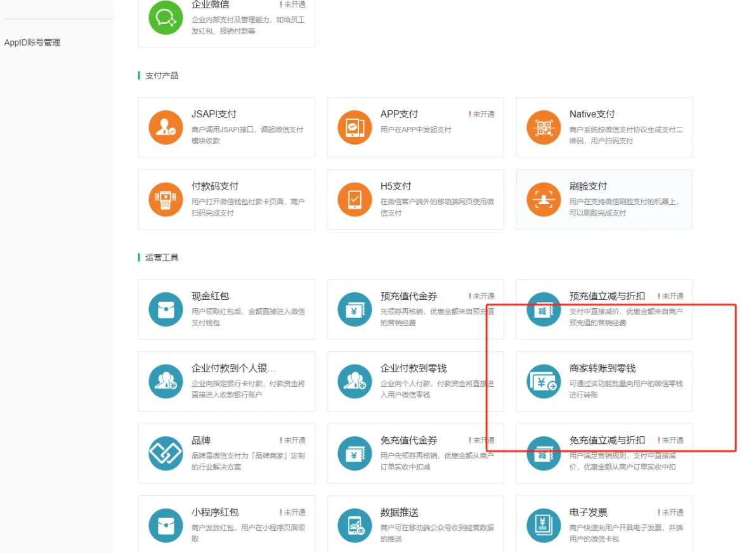The height and width of the screenshot is (553, 756).
Task: Click the JSAPI支付 orange user icon
Action: [x=166, y=127]
